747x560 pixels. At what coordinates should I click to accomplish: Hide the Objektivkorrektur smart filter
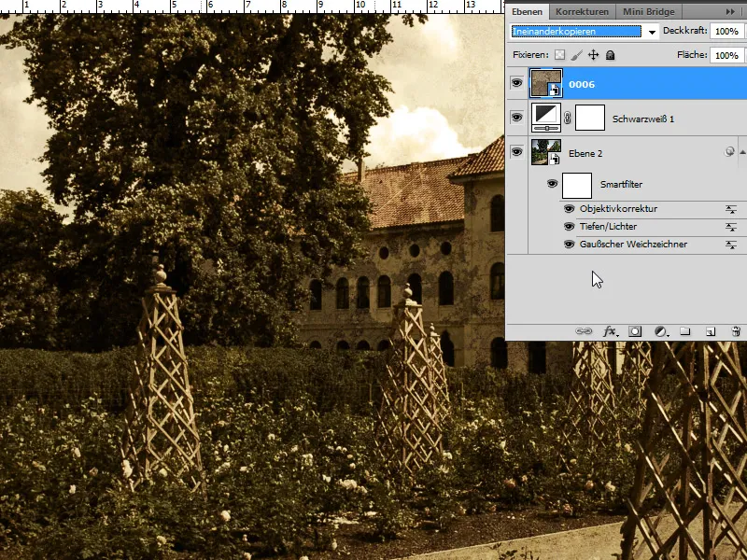pos(569,208)
